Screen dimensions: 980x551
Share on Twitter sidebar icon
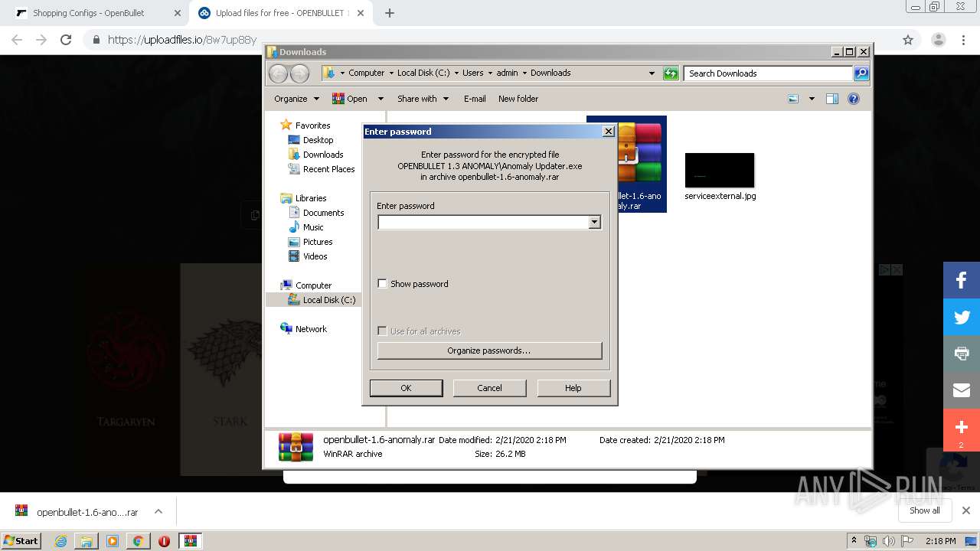pyautogui.click(x=962, y=317)
